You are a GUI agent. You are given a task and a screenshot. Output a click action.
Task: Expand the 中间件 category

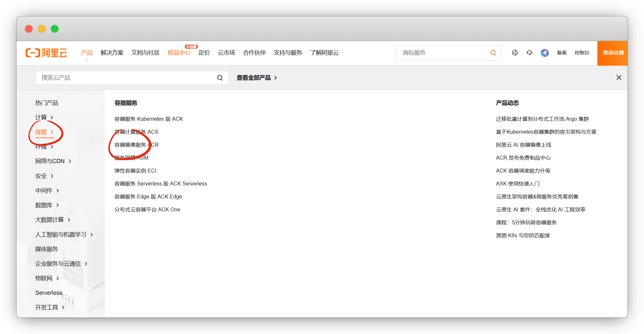pyautogui.click(x=47, y=191)
